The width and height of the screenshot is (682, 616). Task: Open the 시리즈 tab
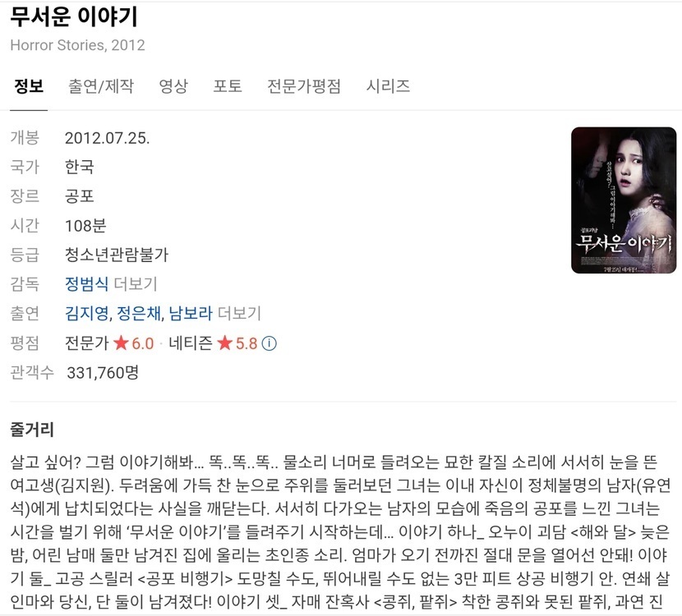[x=388, y=85]
